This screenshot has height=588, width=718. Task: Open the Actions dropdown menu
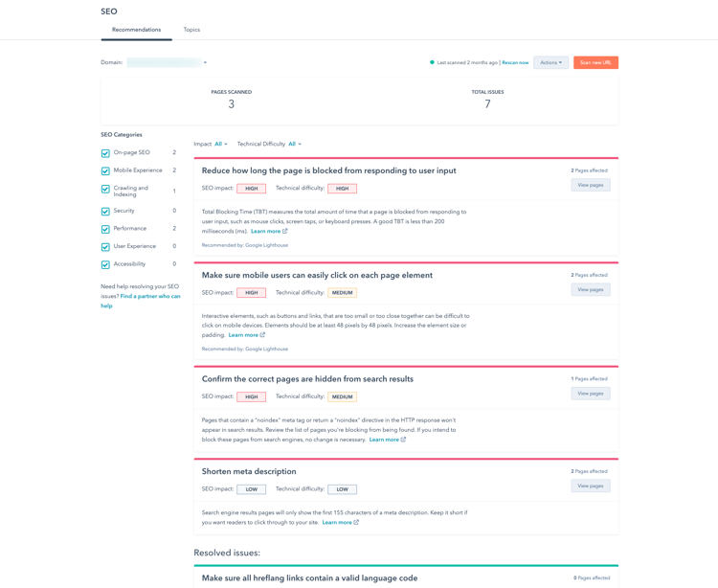coord(550,63)
